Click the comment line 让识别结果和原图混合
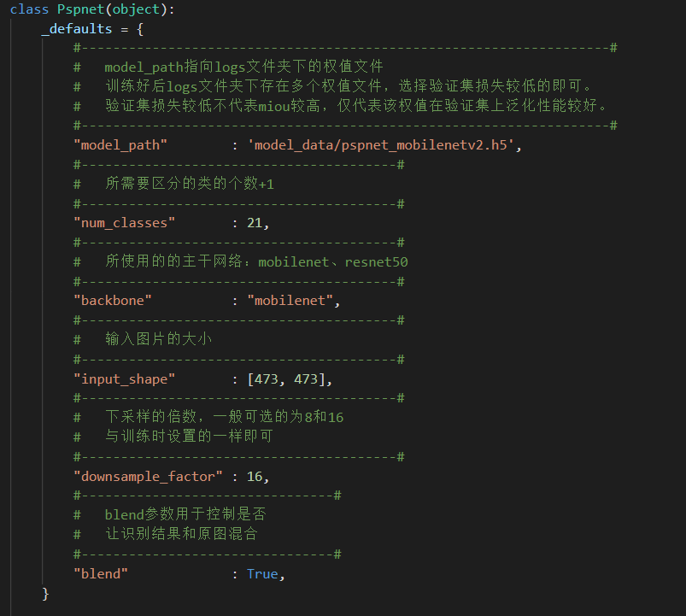 point(181,534)
